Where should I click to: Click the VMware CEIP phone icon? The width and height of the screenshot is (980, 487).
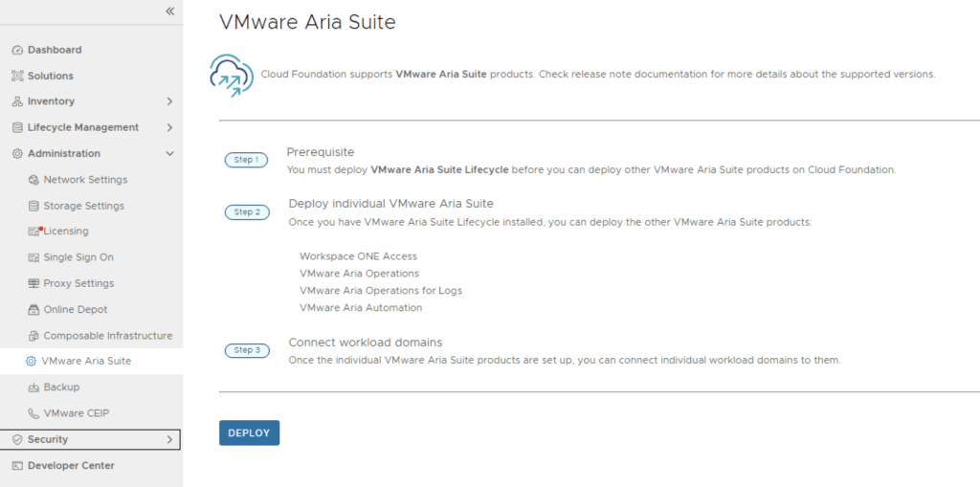pyautogui.click(x=34, y=413)
